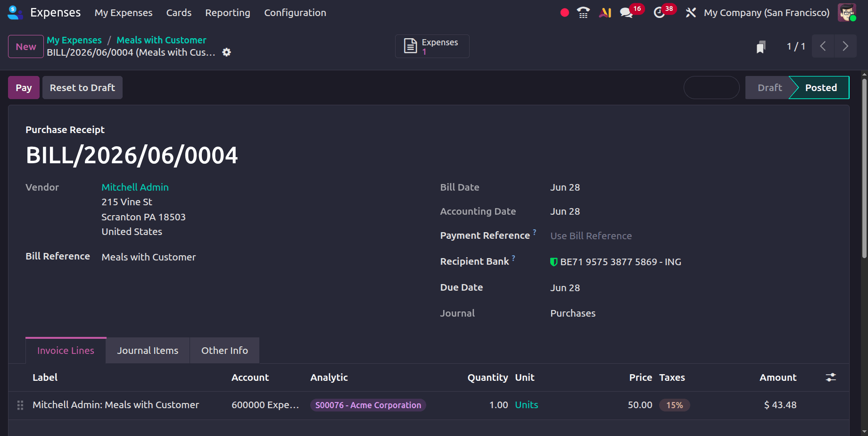Click the amount $ 43.48 cell
Viewport: 868px width, 436px height.
pyautogui.click(x=780, y=405)
